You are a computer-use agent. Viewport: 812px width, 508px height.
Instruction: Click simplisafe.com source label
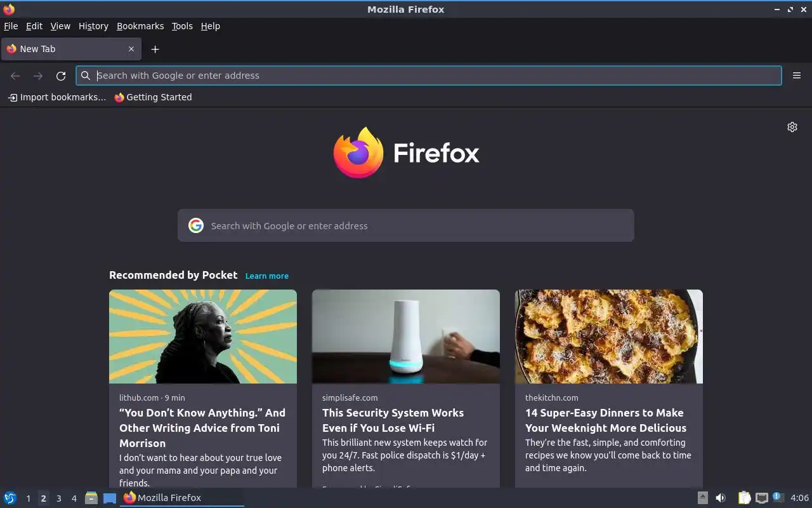tap(350, 398)
